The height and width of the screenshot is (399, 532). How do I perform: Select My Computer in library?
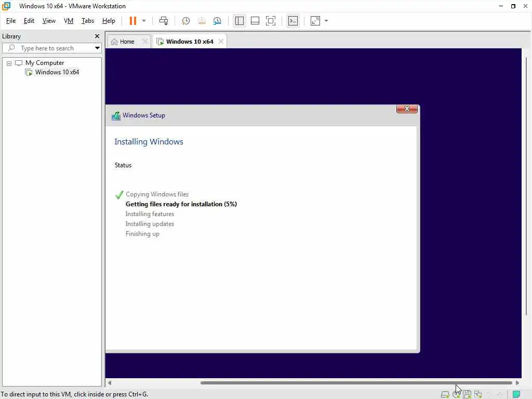[45, 63]
